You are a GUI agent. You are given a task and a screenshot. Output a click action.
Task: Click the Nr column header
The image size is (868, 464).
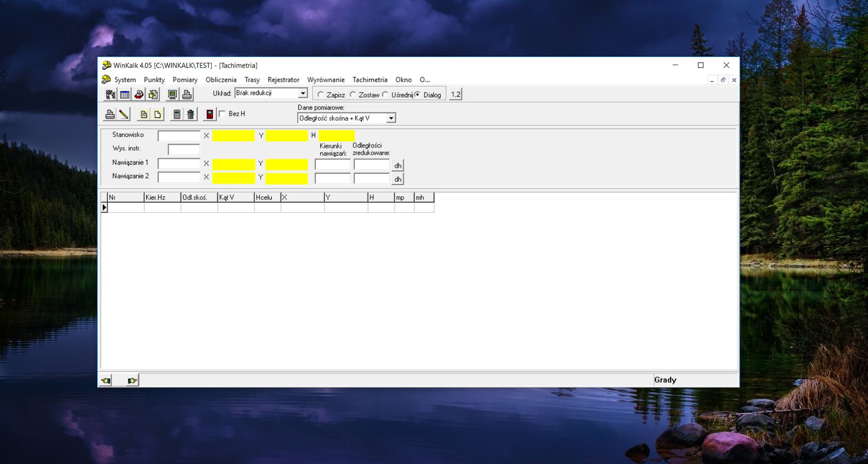[126, 197]
